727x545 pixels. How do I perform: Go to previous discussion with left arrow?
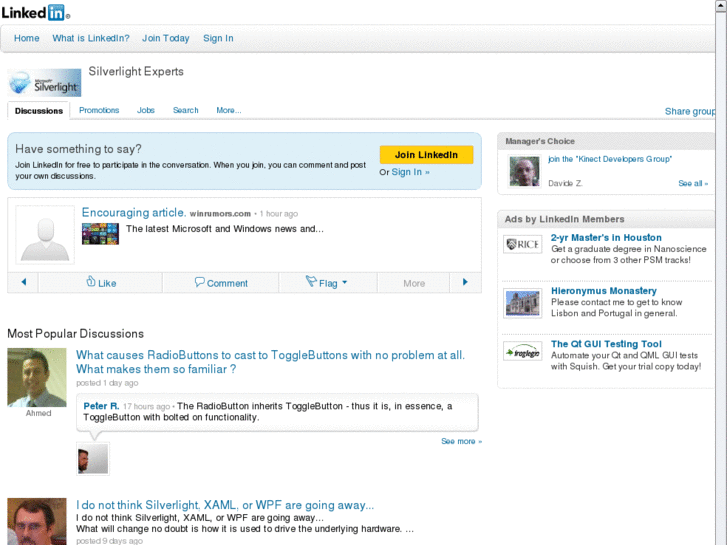coord(24,282)
